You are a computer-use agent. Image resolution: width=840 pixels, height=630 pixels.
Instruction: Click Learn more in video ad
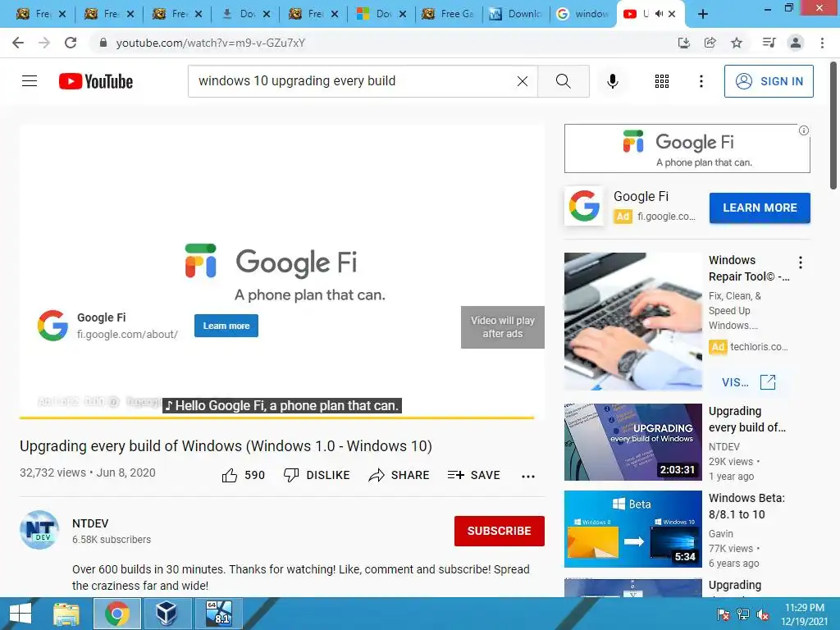point(226,326)
